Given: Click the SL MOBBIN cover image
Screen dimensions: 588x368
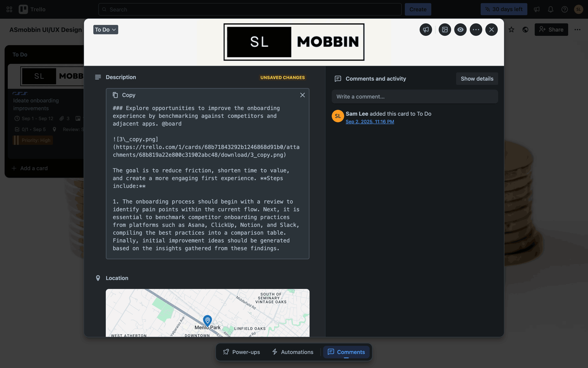Looking at the screenshot, I should pyautogui.click(x=294, y=42).
